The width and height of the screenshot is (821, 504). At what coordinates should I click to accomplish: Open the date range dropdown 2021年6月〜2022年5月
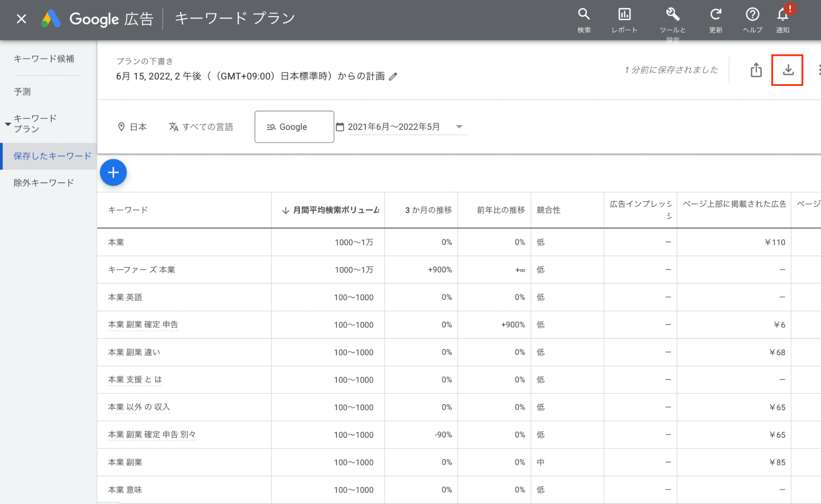(402, 127)
